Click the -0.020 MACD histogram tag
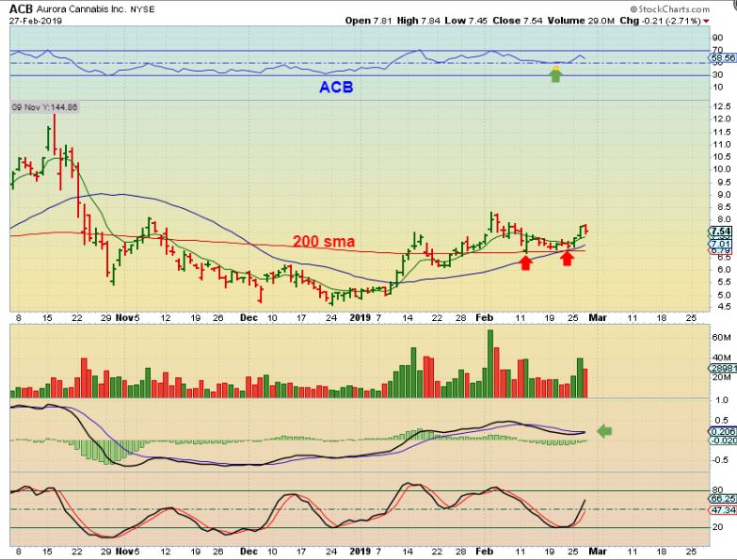737x560 pixels. pos(723,440)
